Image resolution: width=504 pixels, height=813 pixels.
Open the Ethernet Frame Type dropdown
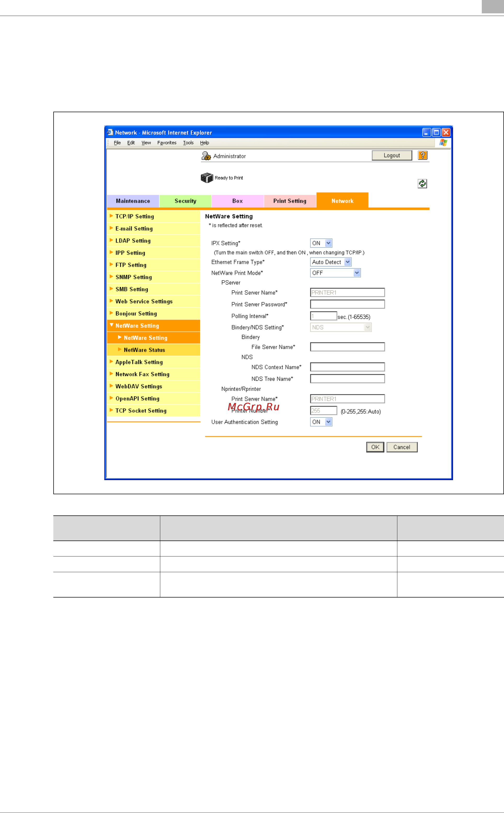pyautogui.click(x=331, y=262)
